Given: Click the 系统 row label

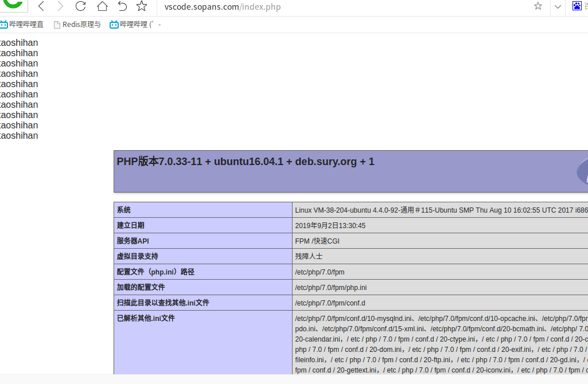Looking at the screenshot, I should coord(124,210).
